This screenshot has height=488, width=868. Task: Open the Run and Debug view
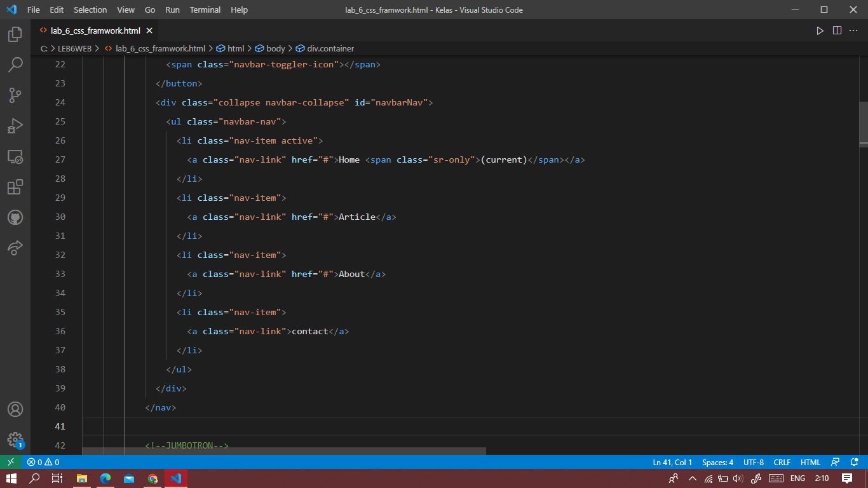coord(15,126)
